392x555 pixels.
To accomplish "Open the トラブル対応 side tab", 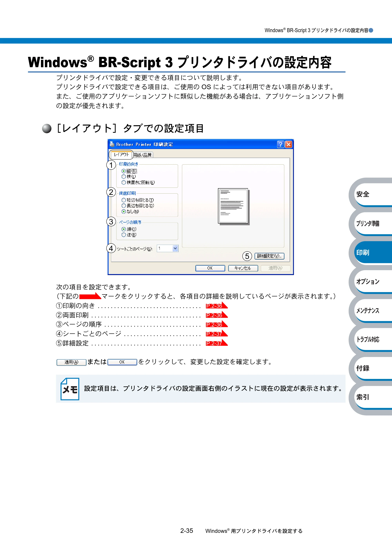I will 373,339.
